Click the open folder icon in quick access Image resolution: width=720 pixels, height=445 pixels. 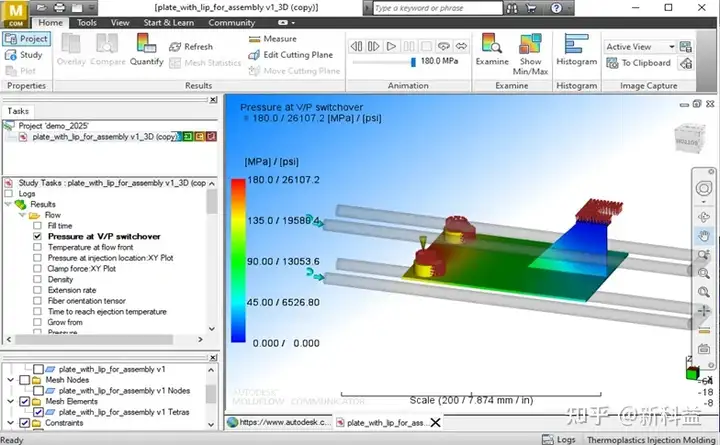coord(42,8)
